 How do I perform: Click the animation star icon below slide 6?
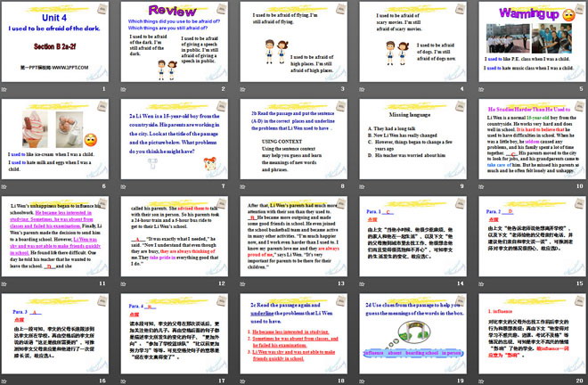tap(4, 186)
